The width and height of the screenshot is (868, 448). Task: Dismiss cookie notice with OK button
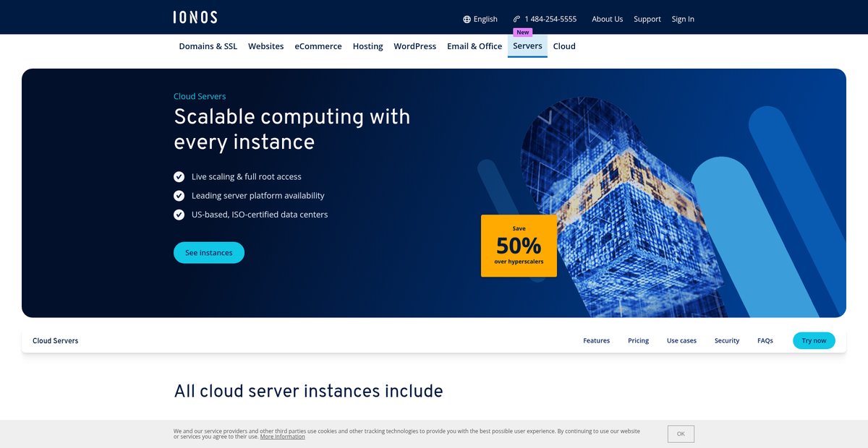tap(681, 434)
